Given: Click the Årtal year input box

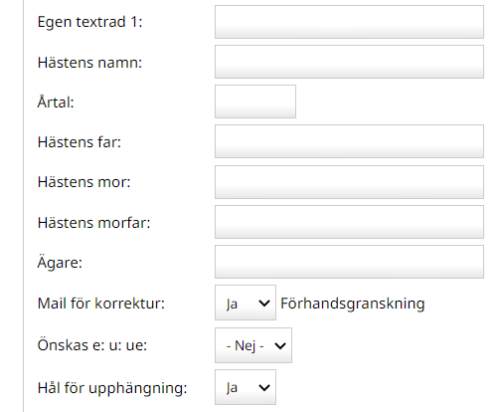Looking at the screenshot, I should click(x=255, y=101).
